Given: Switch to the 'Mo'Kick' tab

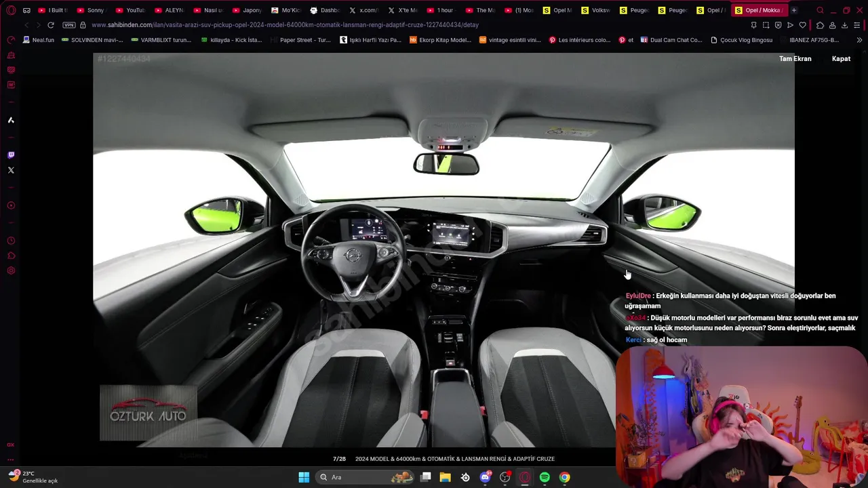Looking at the screenshot, I should pyautogui.click(x=285, y=10).
